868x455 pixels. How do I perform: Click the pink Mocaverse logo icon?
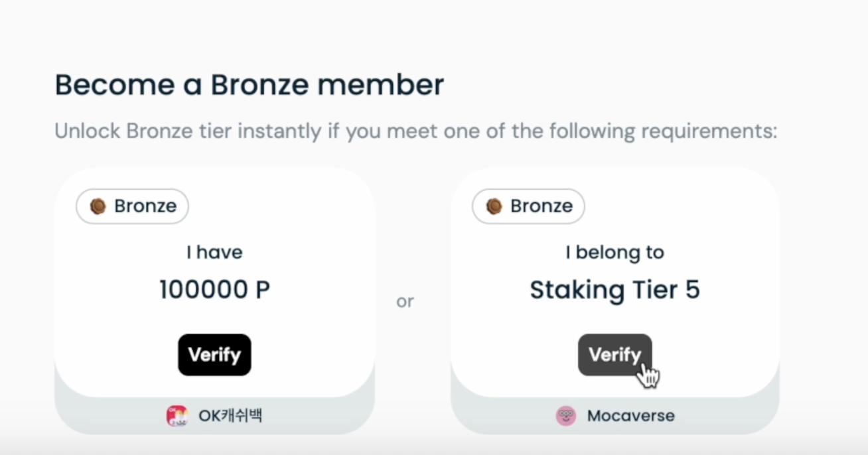(x=565, y=416)
